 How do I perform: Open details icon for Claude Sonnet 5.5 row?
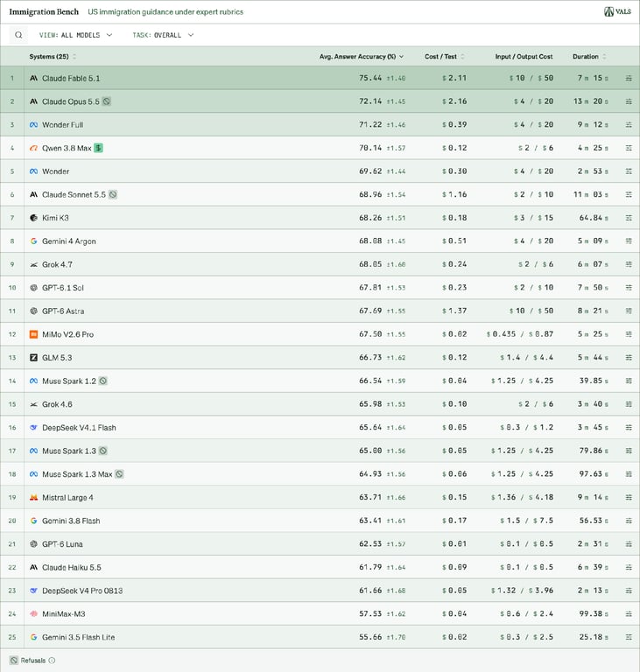[629, 194]
